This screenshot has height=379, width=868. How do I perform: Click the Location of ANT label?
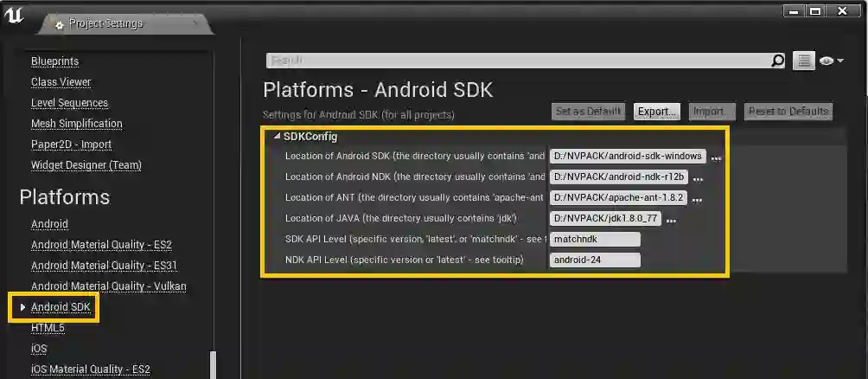(x=415, y=197)
